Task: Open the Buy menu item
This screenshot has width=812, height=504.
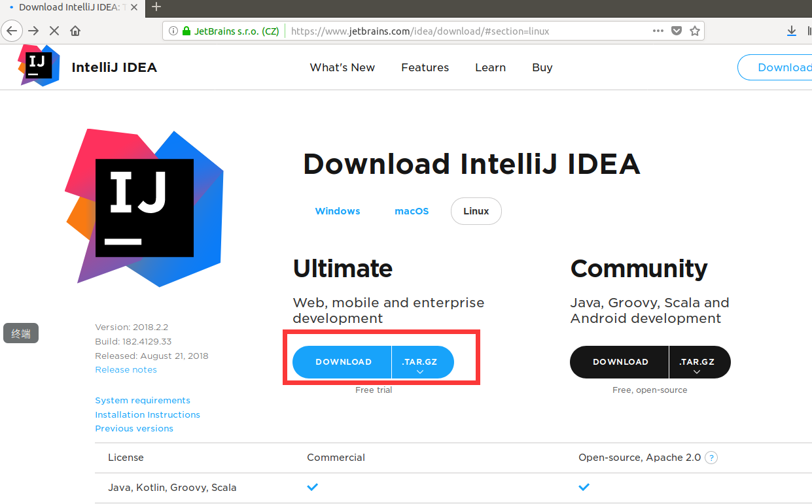Action: tap(542, 67)
